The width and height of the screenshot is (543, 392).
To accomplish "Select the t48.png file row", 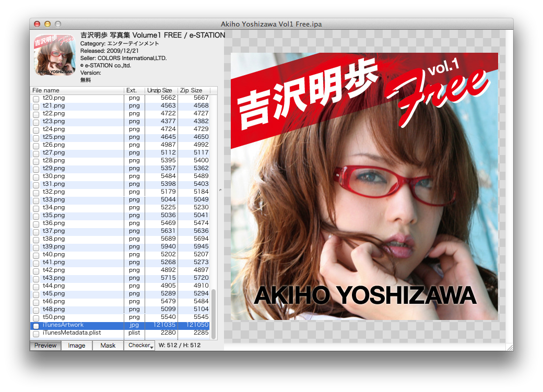I will point(120,309).
